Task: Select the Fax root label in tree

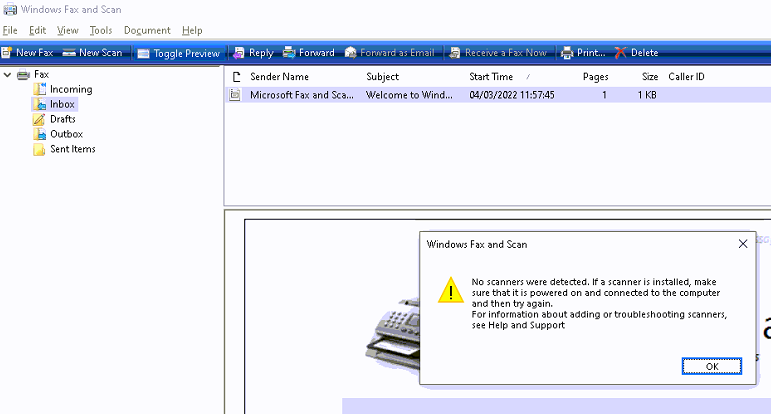Action: coord(41,74)
